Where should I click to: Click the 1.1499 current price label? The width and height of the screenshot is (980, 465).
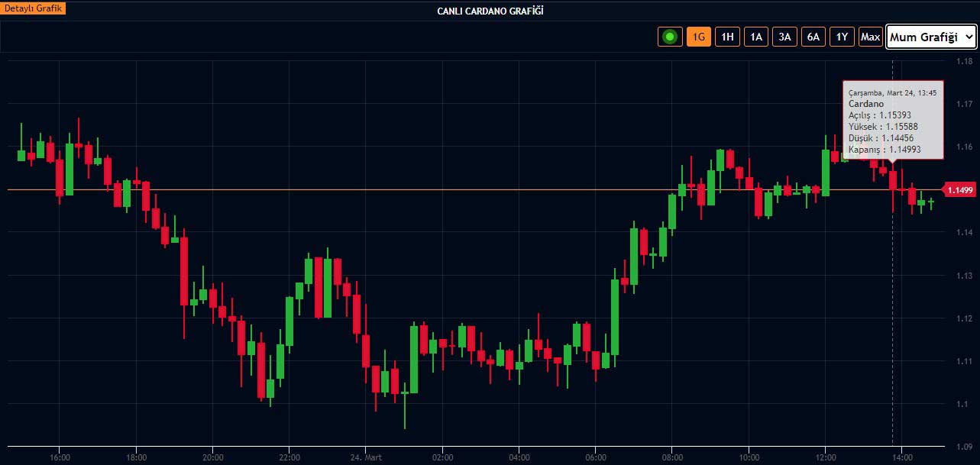[959, 190]
